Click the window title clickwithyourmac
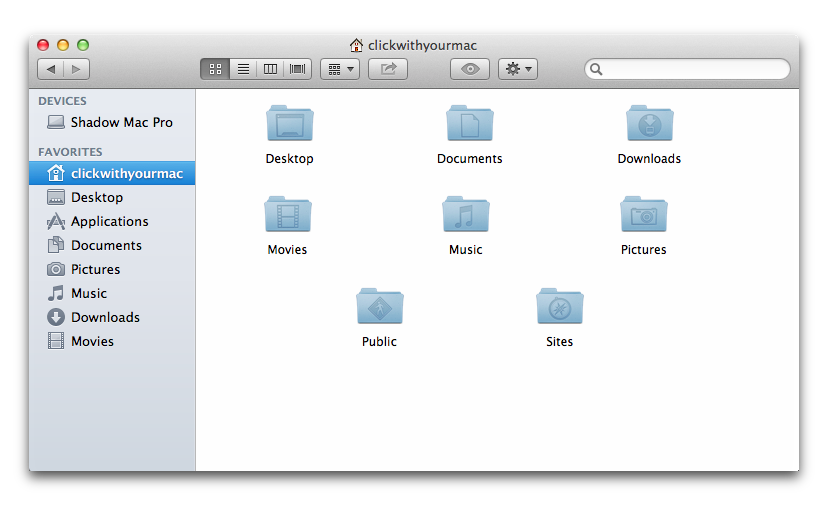 pyautogui.click(x=422, y=46)
